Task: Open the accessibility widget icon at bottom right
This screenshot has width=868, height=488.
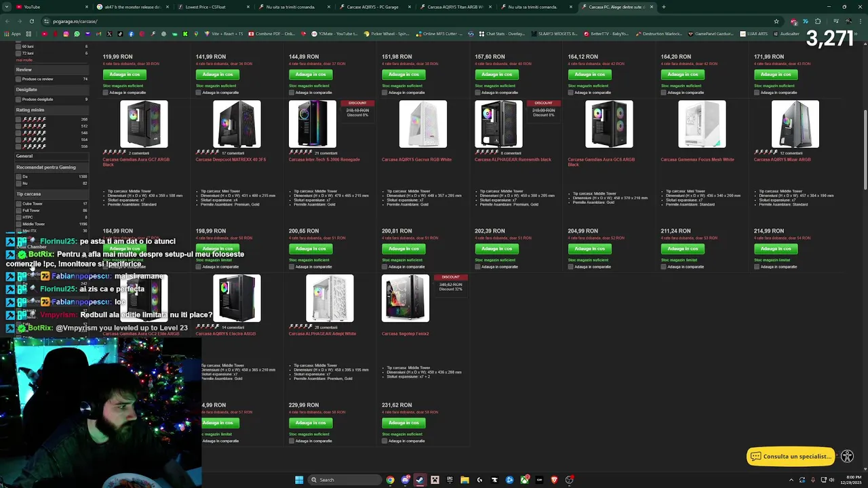Action: [847, 456]
